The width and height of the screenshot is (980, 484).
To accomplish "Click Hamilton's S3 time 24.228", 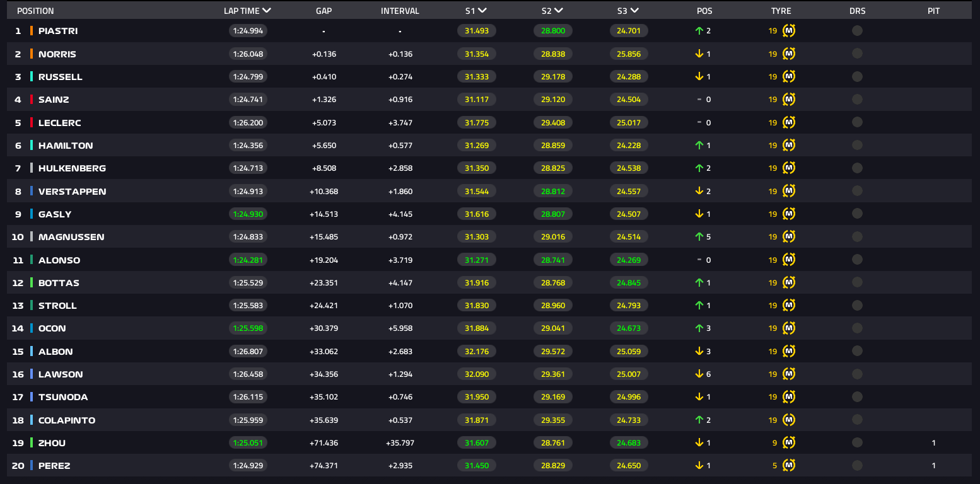I will tap(629, 146).
